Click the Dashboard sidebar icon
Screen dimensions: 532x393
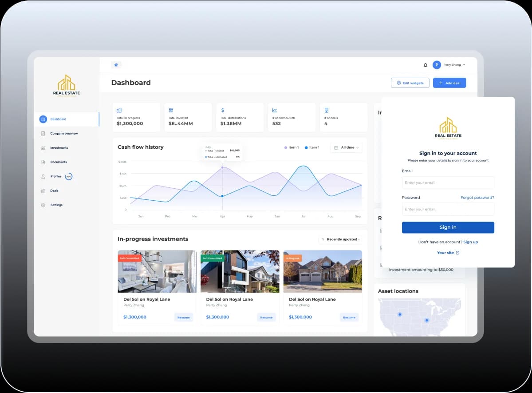pos(43,119)
